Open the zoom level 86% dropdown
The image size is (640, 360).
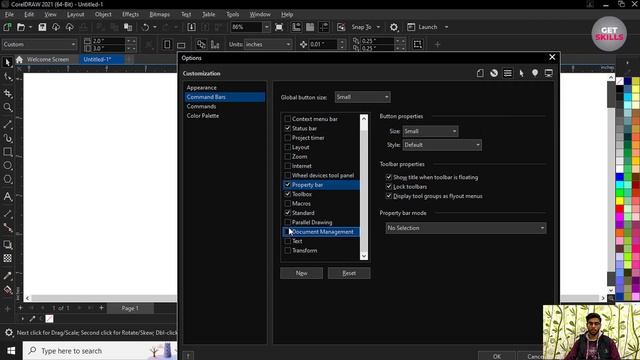[x=266, y=27]
